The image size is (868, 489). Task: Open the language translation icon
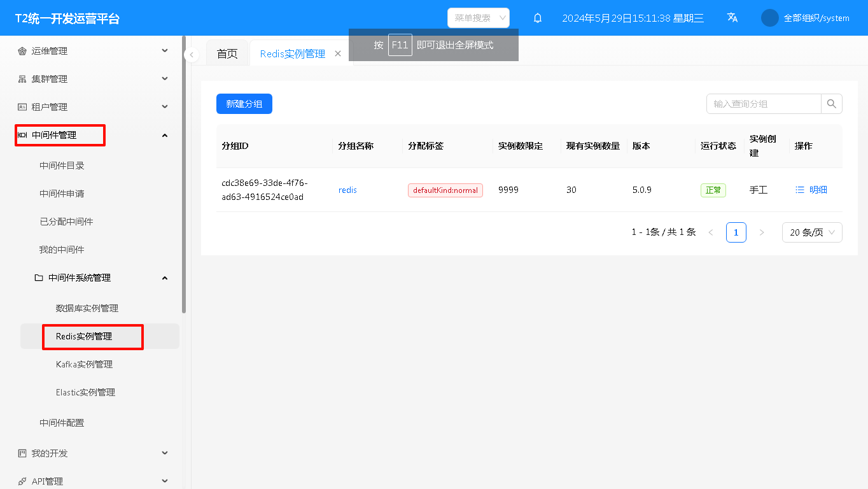pyautogui.click(x=732, y=18)
